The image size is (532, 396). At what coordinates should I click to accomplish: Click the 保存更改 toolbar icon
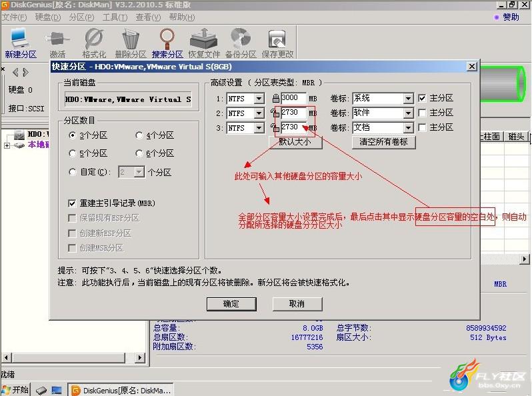tap(277, 43)
